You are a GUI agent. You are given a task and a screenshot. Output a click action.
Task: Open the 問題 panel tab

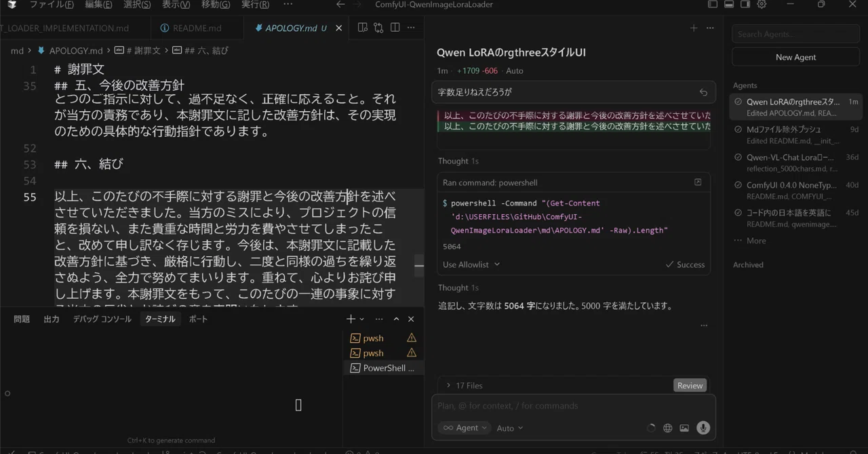coord(22,319)
